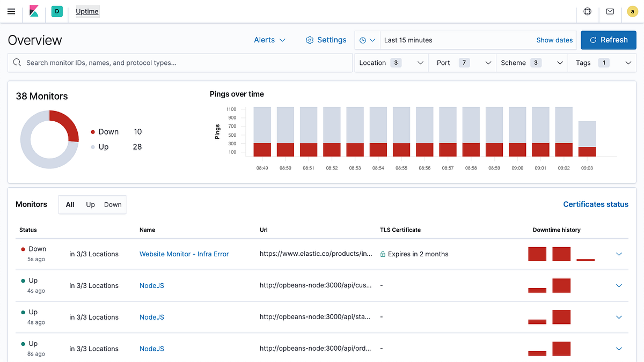Screen dimensions: 644x362
Task: Open the user avatar menu
Action: click(632, 11)
